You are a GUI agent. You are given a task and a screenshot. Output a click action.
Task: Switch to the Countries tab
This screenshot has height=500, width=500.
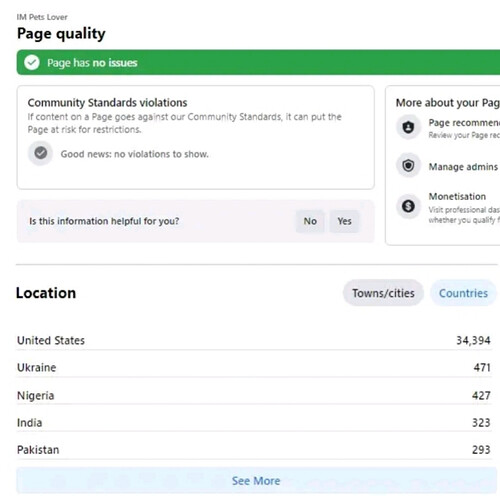coord(463,293)
